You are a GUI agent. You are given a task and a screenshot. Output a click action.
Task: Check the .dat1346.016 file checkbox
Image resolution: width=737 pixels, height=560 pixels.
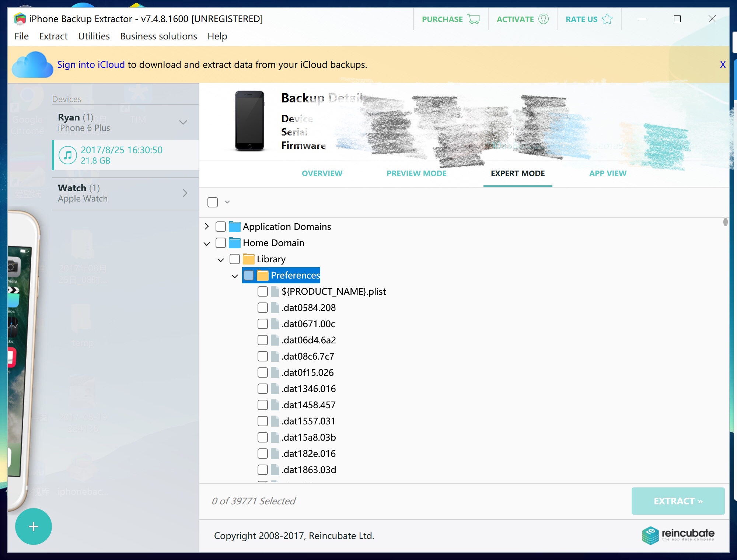click(x=263, y=389)
